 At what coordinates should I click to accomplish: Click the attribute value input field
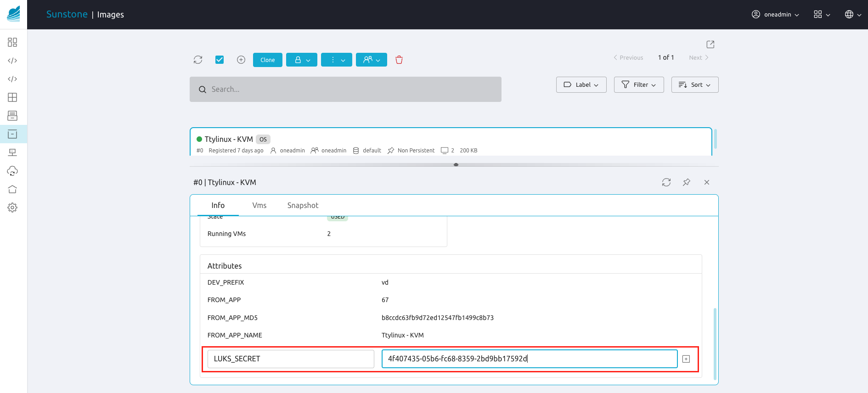pos(530,359)
